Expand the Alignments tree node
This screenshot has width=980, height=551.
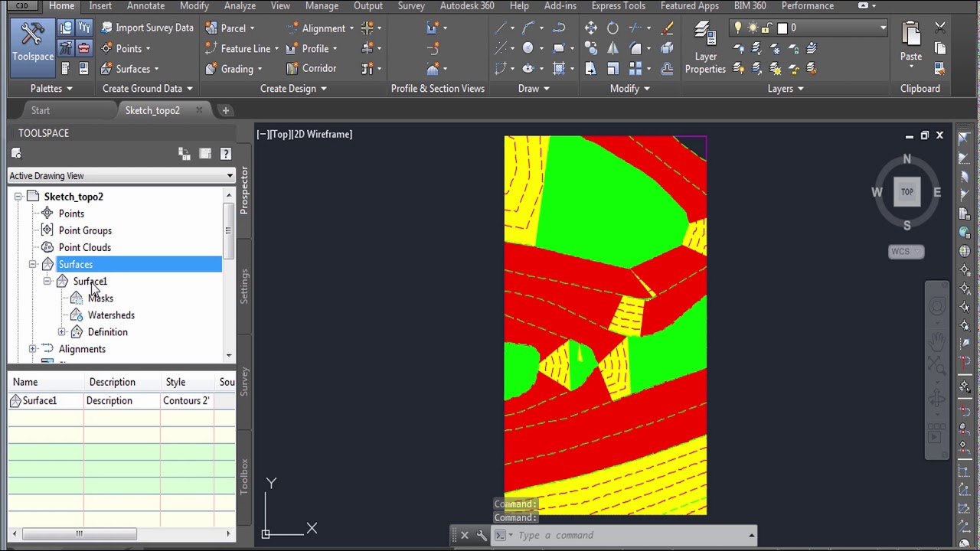33,349
